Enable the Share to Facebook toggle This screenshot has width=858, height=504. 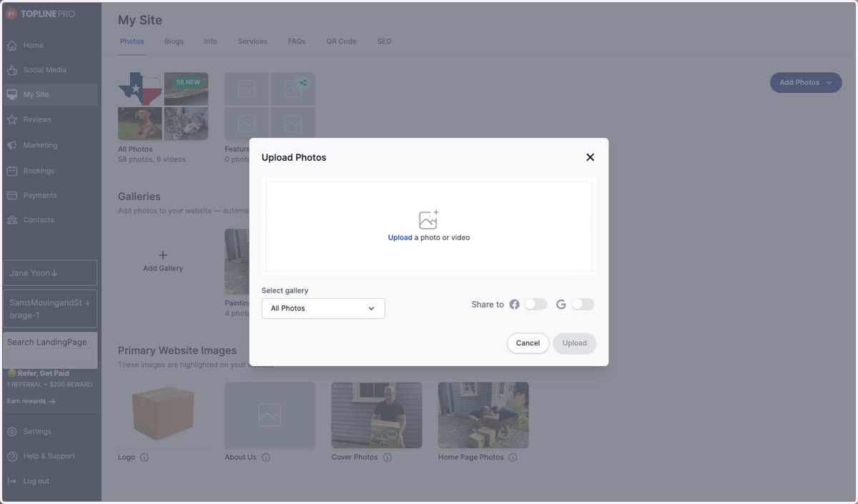(535, 305)
